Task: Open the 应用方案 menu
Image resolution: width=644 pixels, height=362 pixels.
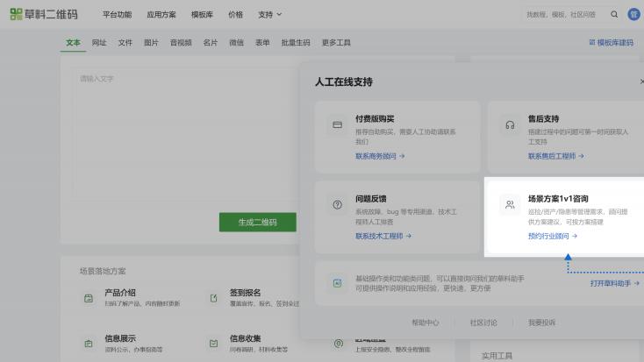Action: click(161, 14)
